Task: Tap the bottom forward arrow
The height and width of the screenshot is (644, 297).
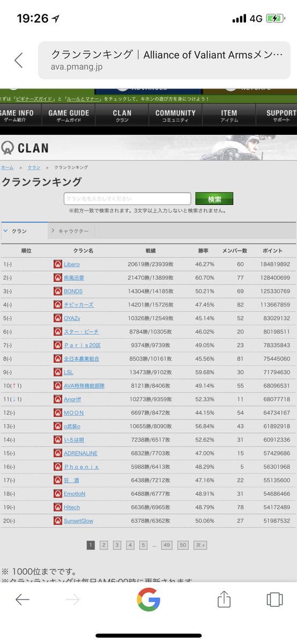Action: pyautogui.click(x=72, y=599)
